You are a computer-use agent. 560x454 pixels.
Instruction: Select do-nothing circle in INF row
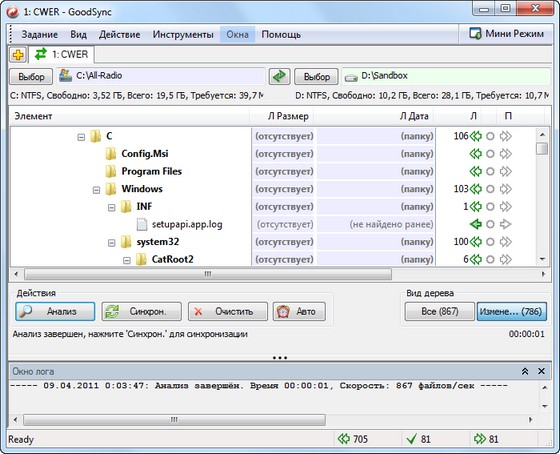[x=490, y=207]
